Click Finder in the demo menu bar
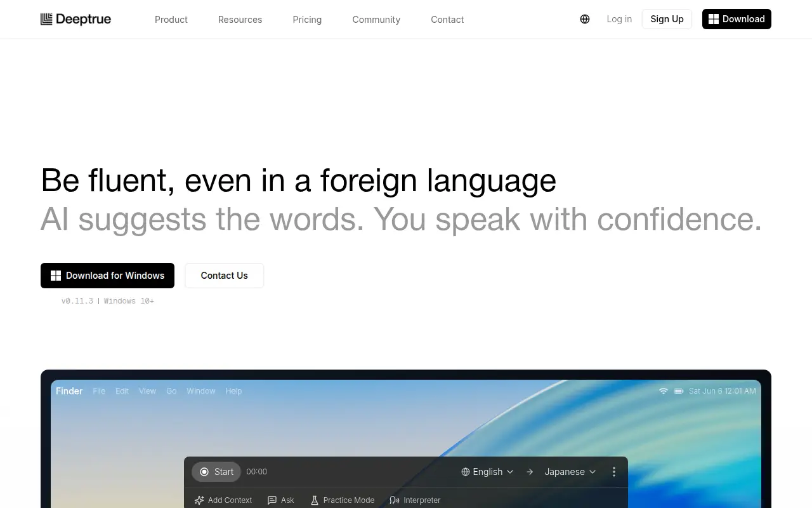Image resolution: width=812 pixels, height=508 pixels. pyautogui.click(x=69, y=391)
